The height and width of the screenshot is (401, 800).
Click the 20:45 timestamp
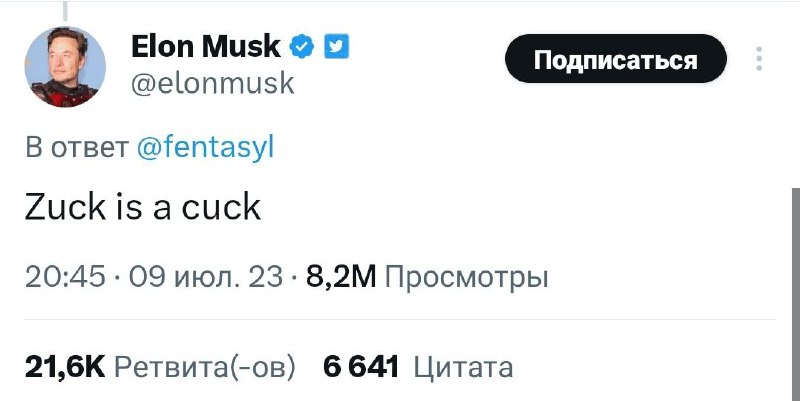click(64, 275)
